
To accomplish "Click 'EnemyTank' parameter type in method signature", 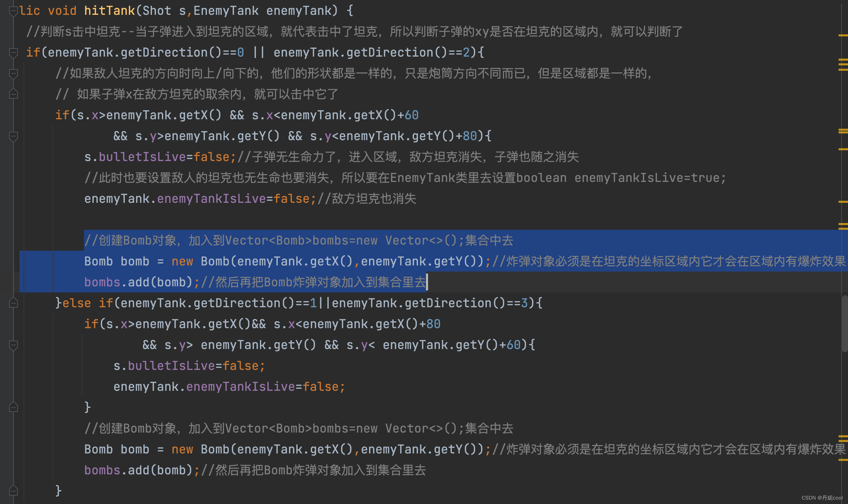I will (x=226, y=11).
